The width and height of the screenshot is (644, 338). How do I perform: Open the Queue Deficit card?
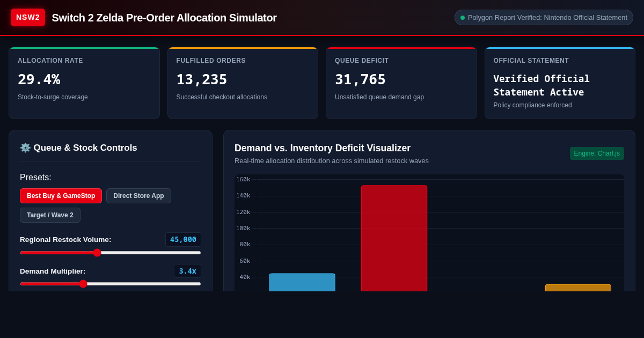pyautogui.click(x=401, y=83)
